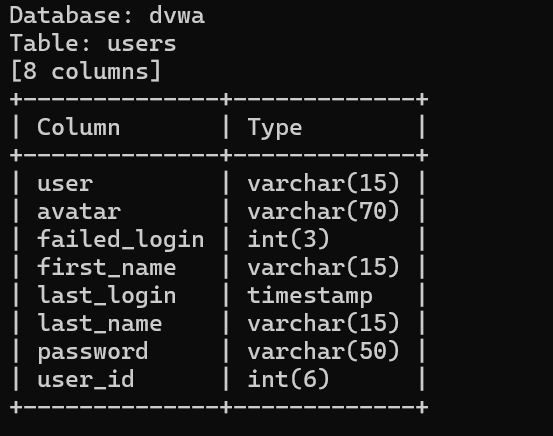Select the 'last_name' column name

coord(100,323)
